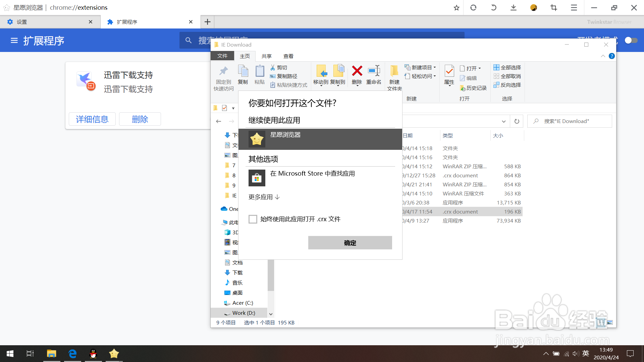
Task: Click bookmark star icon in browser title bar
Action: point(457,7)
